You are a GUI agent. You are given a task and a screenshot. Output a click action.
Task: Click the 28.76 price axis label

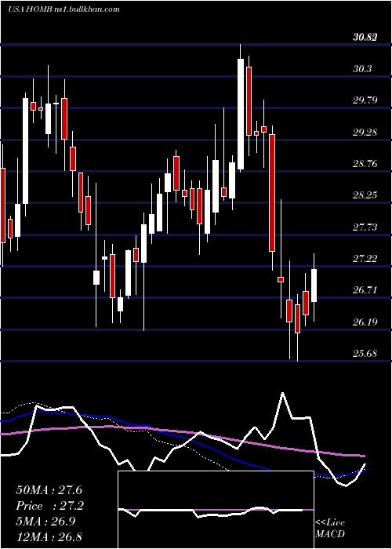coord(365,163)
